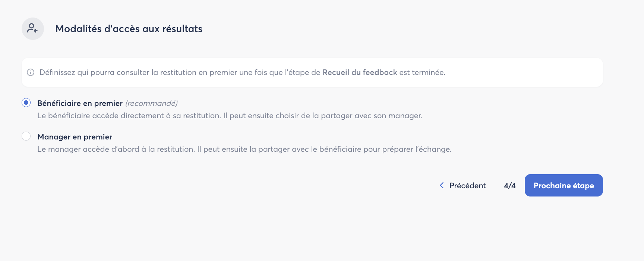Click the italic '(recommandé)' tag
The height and width of the screenshot is (261, 644).
(x=151, y=103)
